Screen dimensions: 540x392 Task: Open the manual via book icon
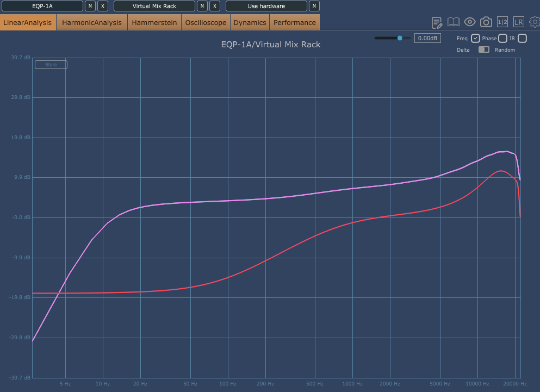tap(453, 22)
